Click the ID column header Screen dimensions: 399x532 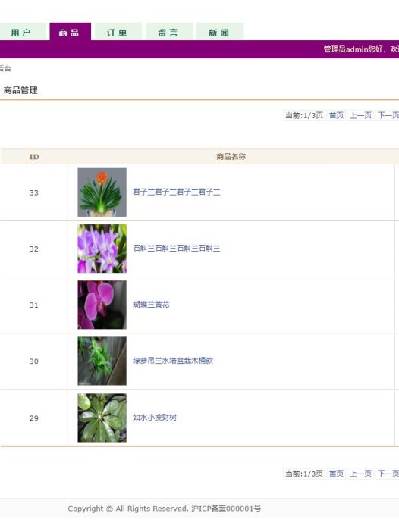click(x=34, y=157)
